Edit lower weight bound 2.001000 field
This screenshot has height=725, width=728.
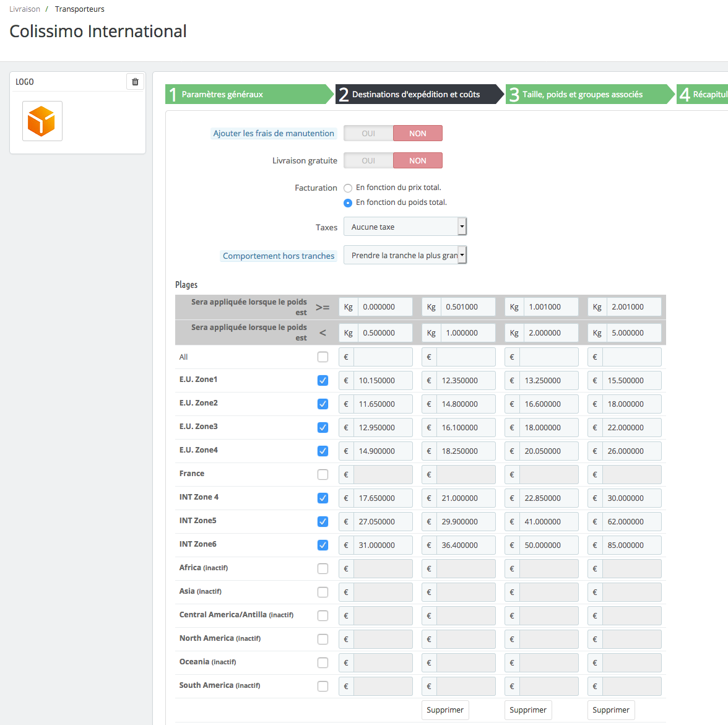pyautogui.click(x=634, y=307)
